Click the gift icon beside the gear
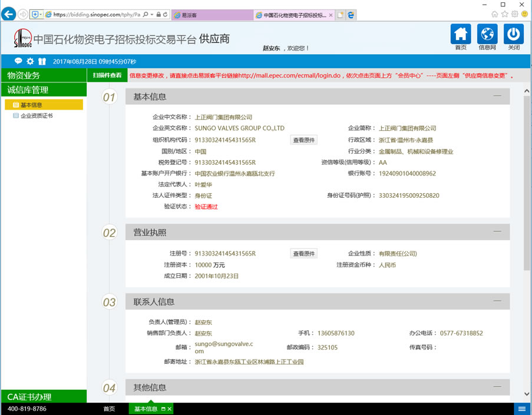This screenshot has height=415, width=532. pyautogui.click(x=41, y=61)
